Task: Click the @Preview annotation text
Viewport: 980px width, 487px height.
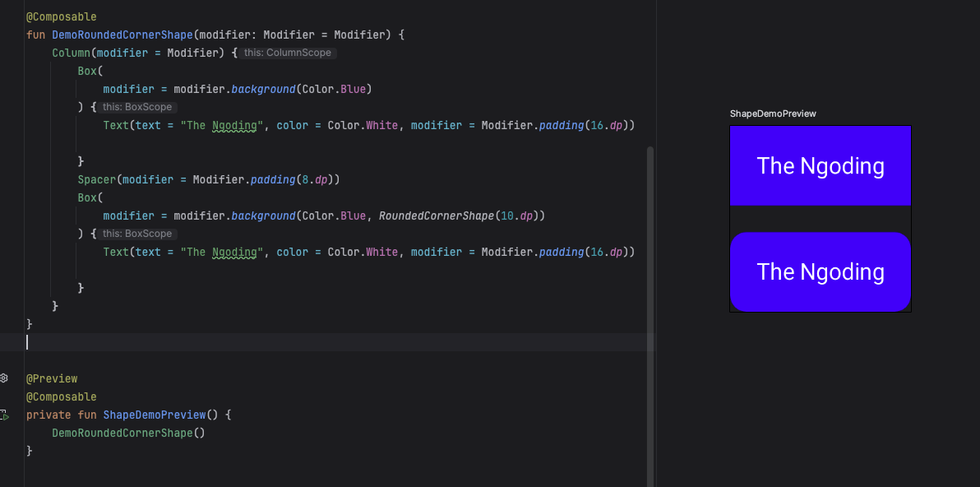Action: coord(52,378)
